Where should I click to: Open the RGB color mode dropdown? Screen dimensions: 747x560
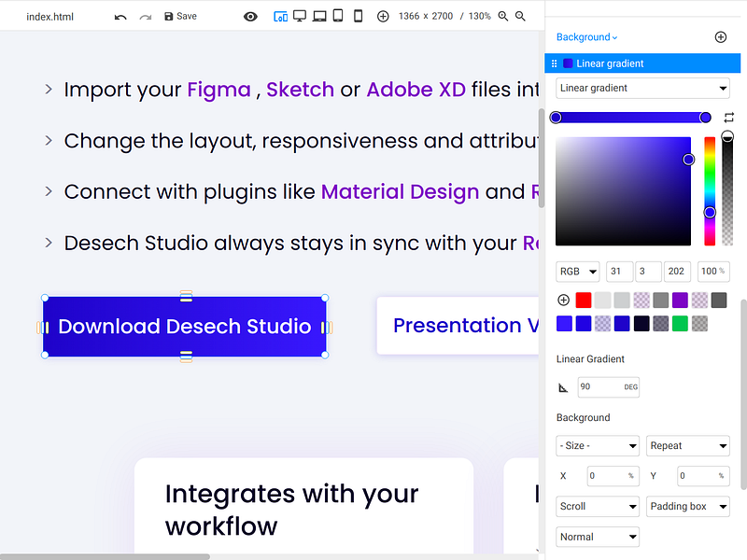(x=577, y=271)
